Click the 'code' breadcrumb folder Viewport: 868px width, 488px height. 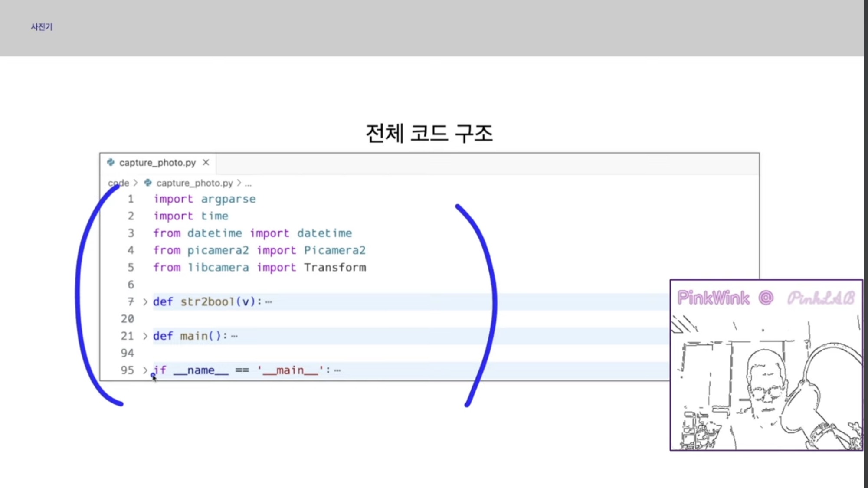point(118,183)
